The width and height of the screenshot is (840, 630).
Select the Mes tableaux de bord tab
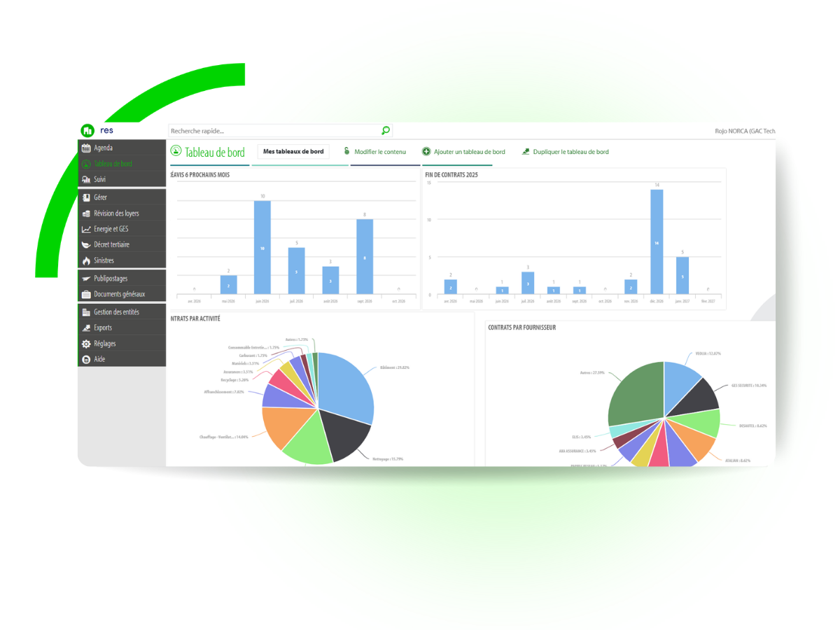(x=293, y=152)
